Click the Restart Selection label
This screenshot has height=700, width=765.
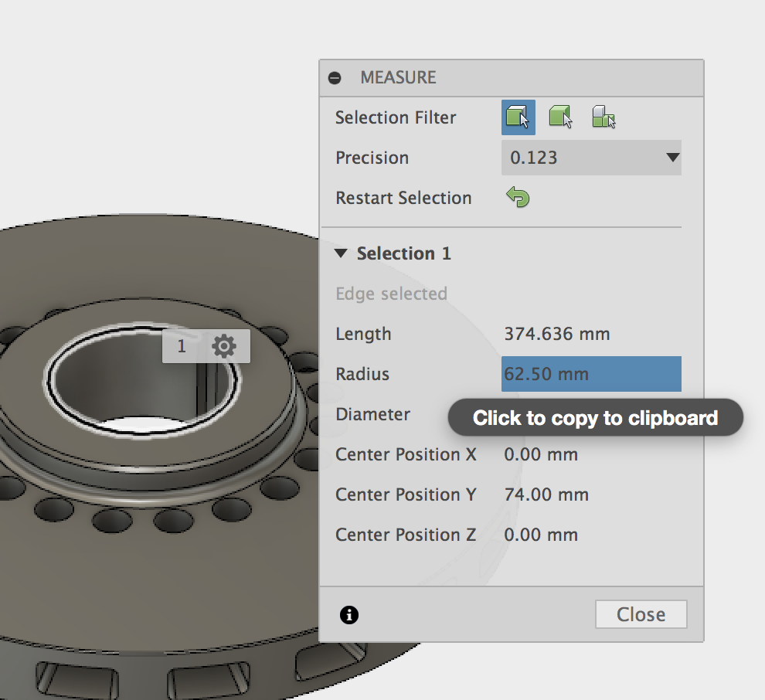[x=403, y=198]
